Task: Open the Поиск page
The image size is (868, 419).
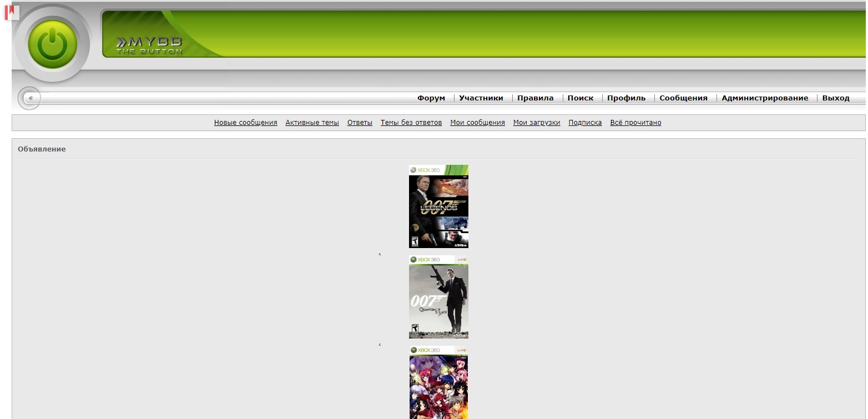Action: [581, 98]
